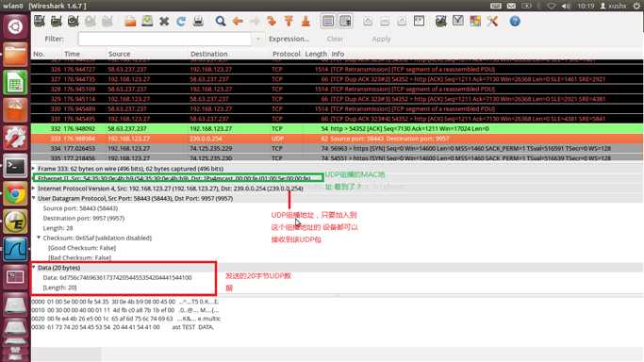Viewport: 644px width, 362px height.
Task: Click the Expression... button
Action: point(289,39)
